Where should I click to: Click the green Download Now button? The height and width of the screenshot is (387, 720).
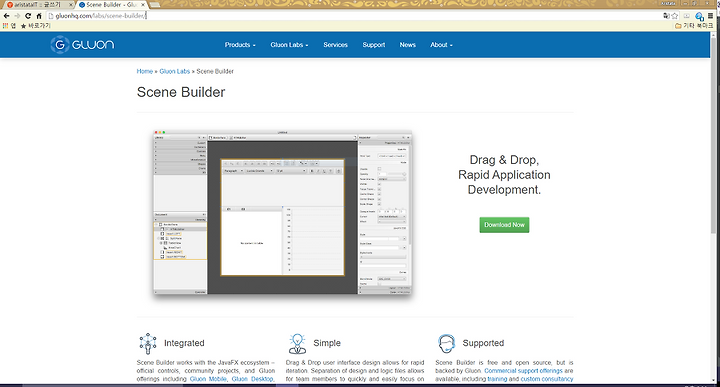504,225
